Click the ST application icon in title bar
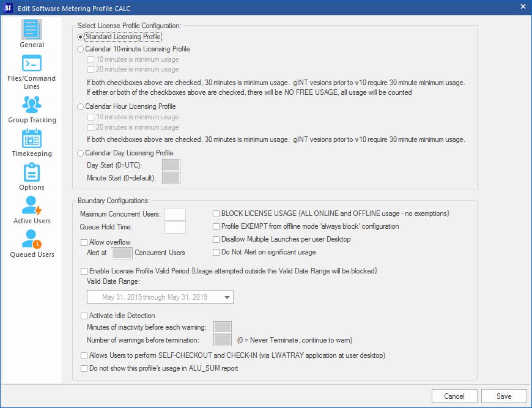 click(x=7, y=8)
